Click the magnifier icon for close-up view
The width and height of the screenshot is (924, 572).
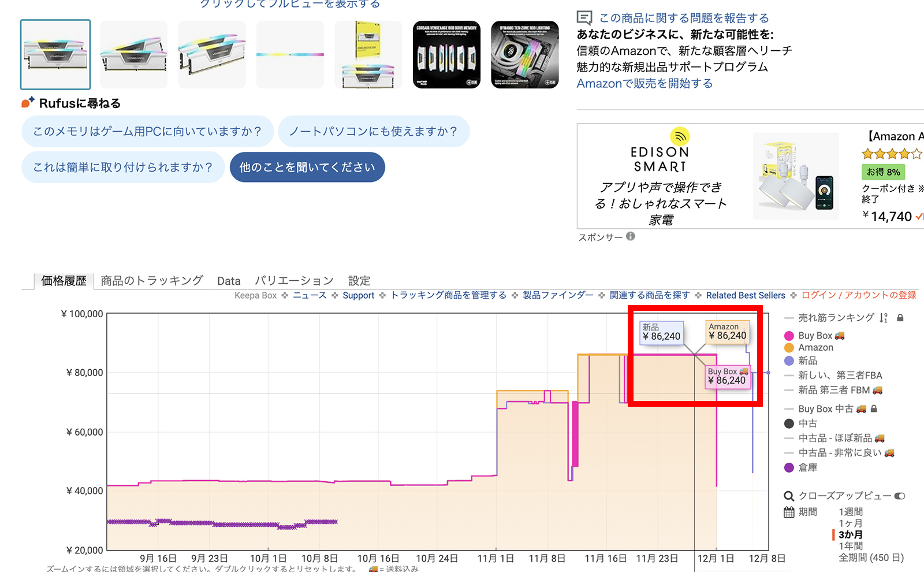tap(789, 496)
